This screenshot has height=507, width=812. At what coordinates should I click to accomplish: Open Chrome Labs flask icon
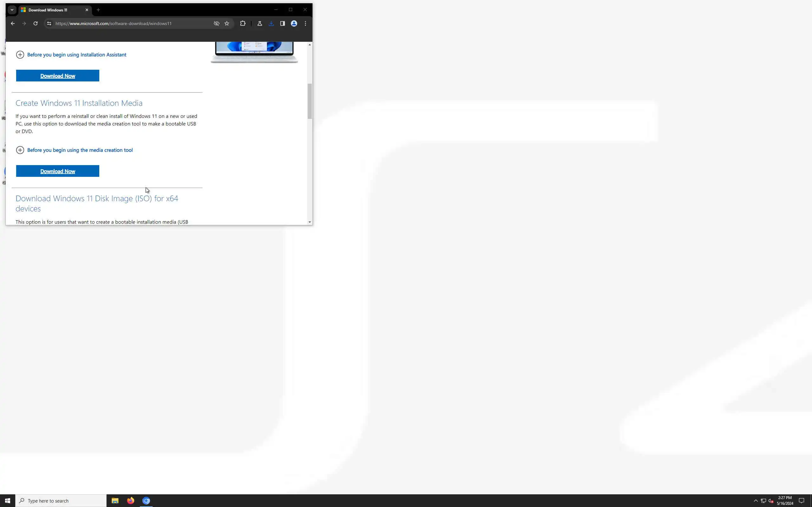[259, 23]
